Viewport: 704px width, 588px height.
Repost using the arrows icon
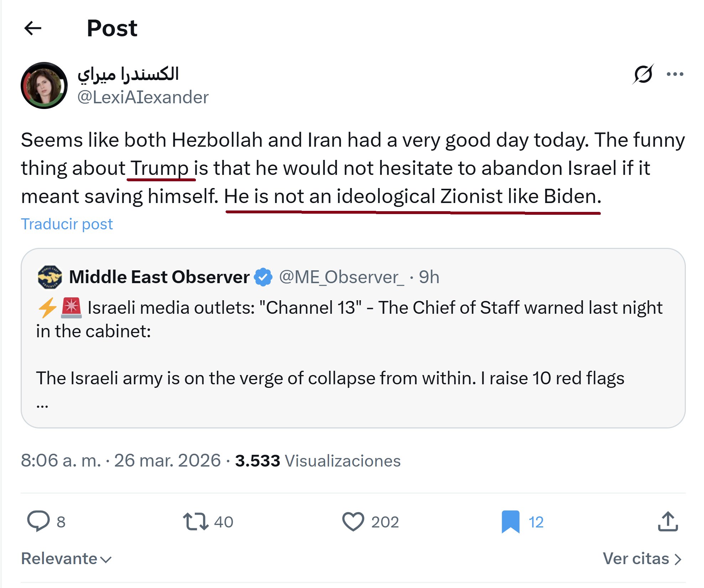195,521
